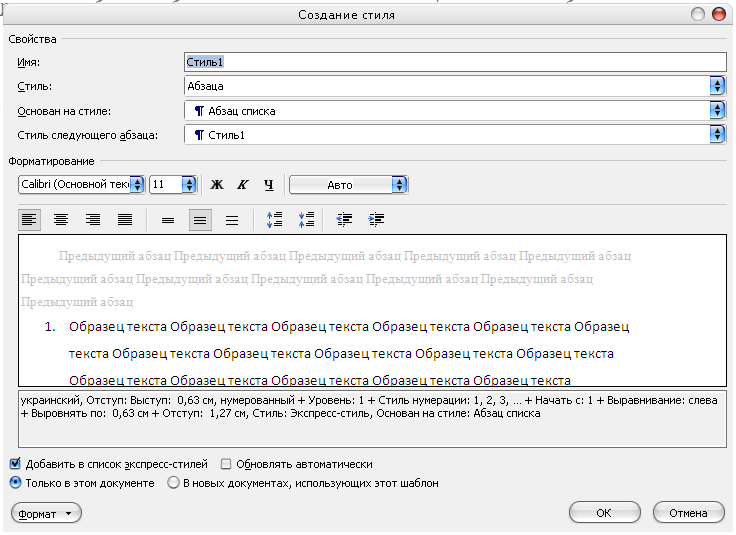
Task: Center the paragraph text
Action: [61, 219]
